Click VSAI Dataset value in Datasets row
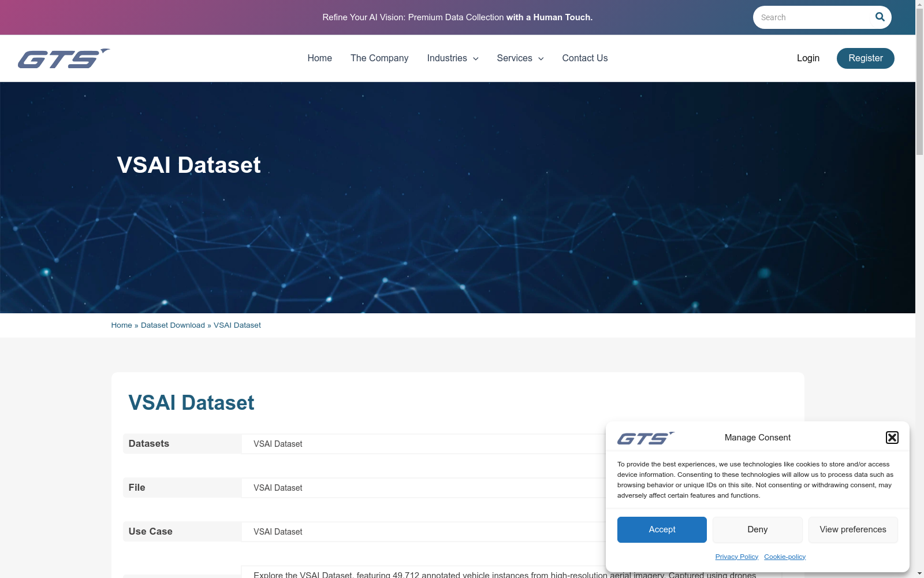Screen dimensions: 924x578 tap(278, 444)
